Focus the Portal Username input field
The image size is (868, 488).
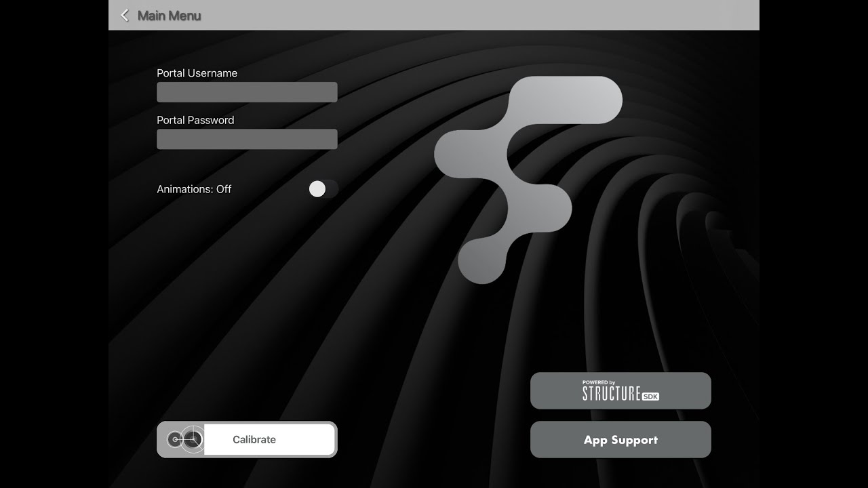247,92
